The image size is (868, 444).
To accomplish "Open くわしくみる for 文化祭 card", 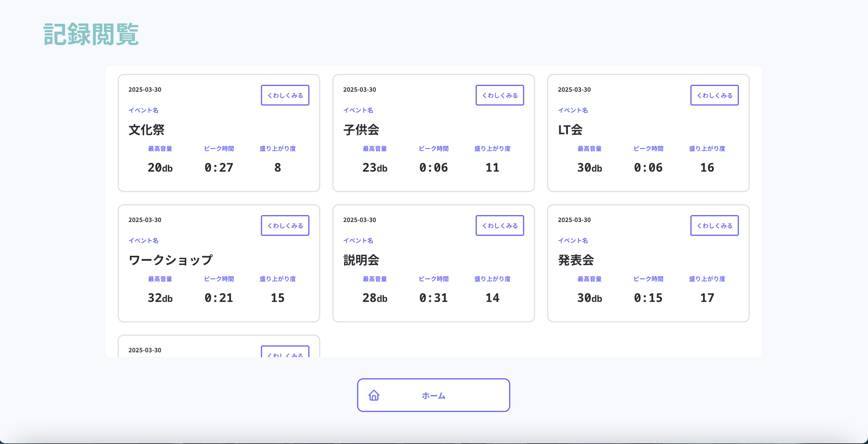I will [285, 95].
